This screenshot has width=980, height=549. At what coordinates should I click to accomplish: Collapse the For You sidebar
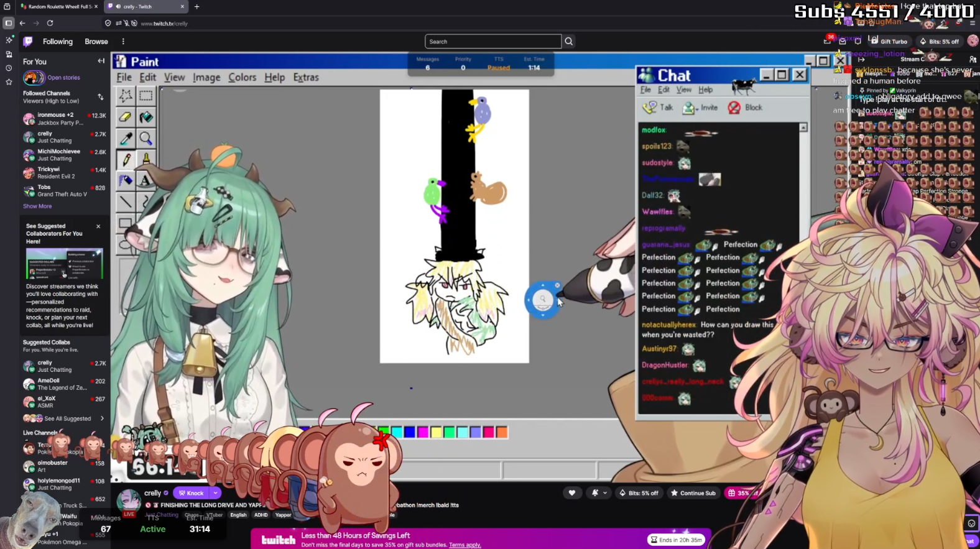(101, 62)
